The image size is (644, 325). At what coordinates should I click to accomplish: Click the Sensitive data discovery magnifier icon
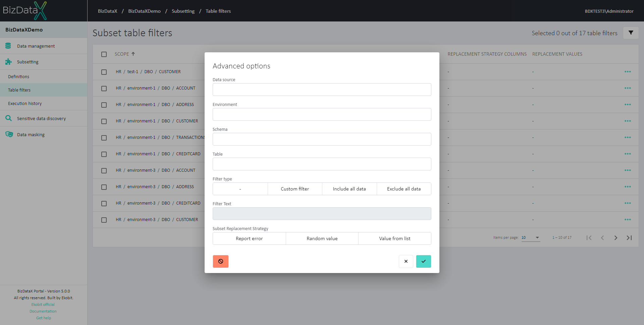[8, 118]
